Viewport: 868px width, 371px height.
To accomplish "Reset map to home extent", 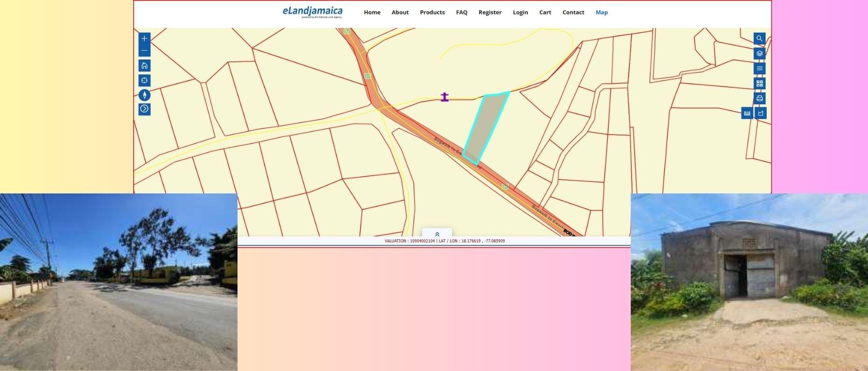I will (x=144, y=66).
